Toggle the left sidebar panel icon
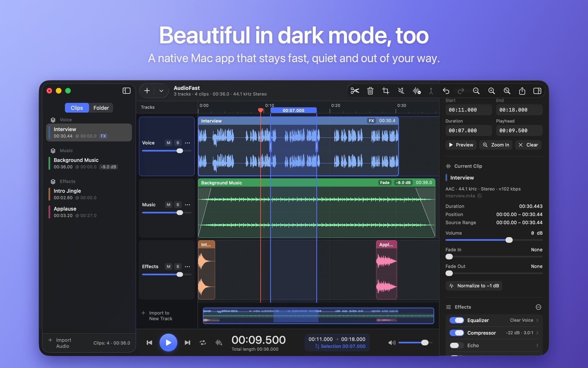Screen dimensions: 588x368 click(126, 91)
